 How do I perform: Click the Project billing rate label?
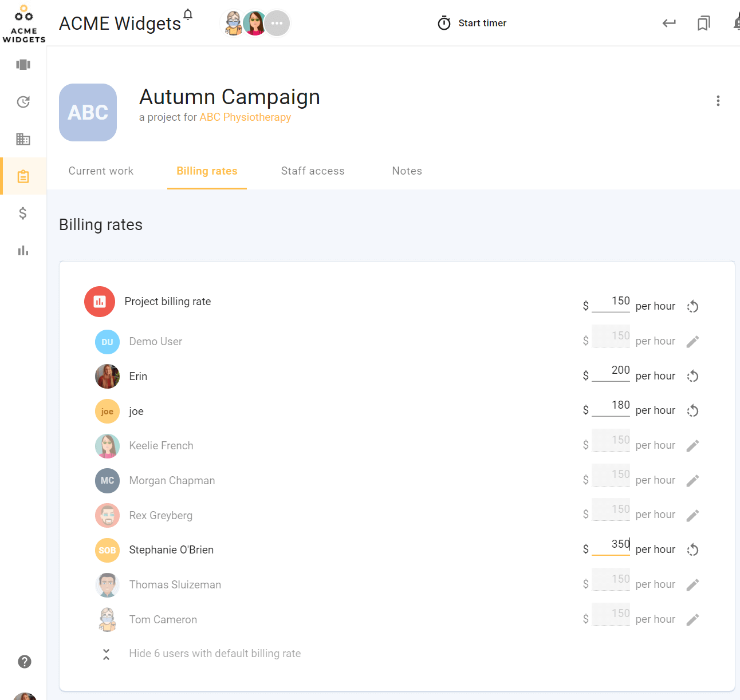(x=168, y=302)
